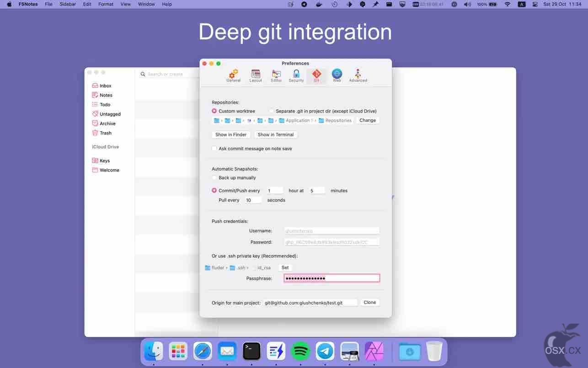
Task: Open Finder from the Dock
Action: coord(154,352)
